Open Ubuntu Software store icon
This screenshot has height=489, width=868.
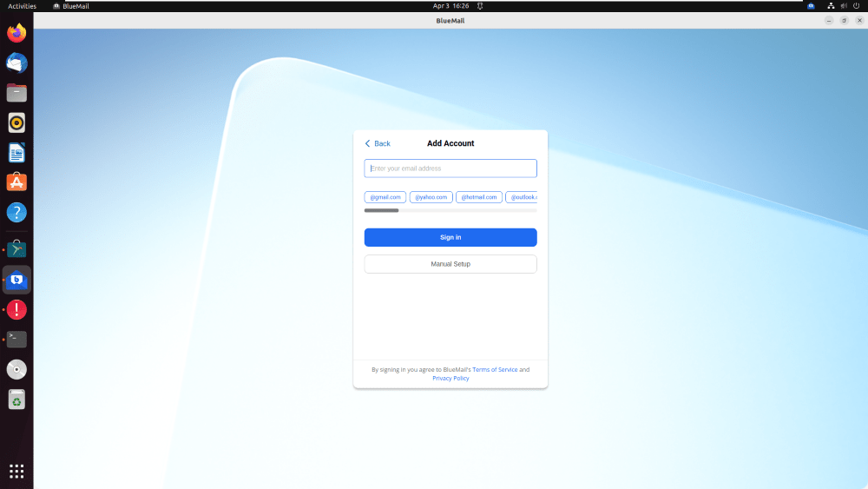tap(16, 182)
